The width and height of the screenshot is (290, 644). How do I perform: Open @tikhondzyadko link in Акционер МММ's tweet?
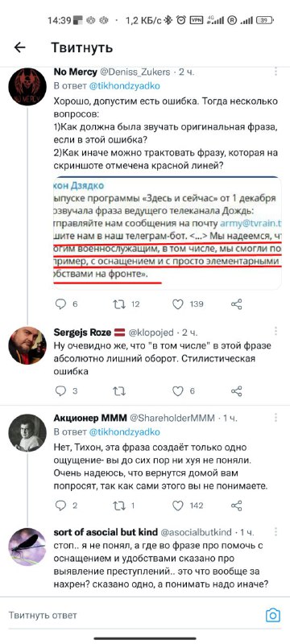125,432
